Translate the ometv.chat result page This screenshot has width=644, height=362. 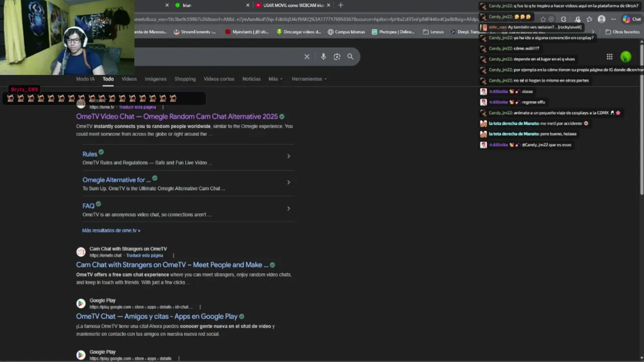pyautogui.click(x=144, y=255)
